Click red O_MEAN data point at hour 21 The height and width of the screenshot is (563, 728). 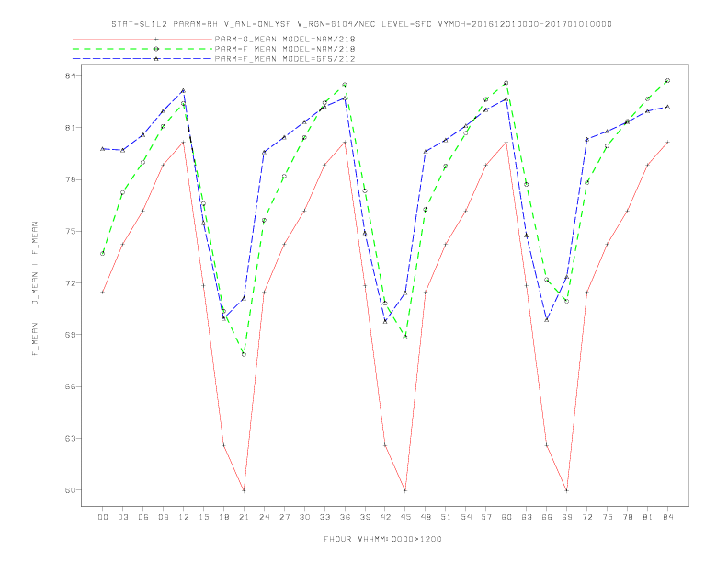click(244, 490)
